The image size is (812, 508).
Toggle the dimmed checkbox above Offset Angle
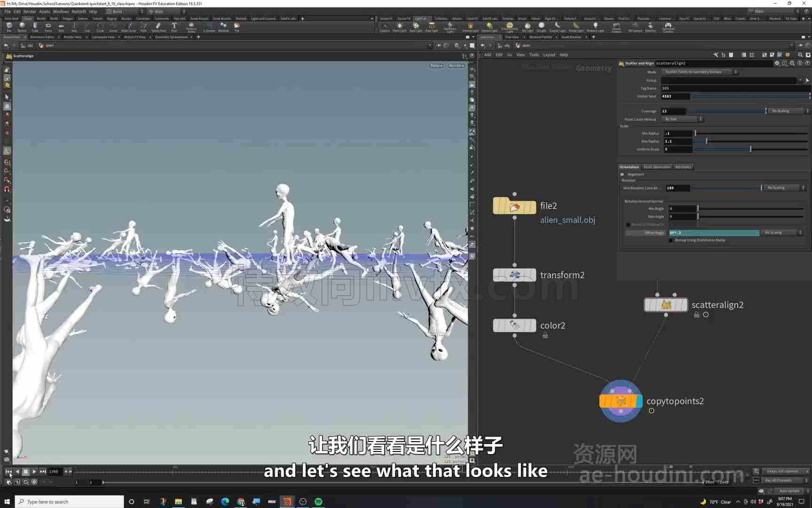(628, 225)
